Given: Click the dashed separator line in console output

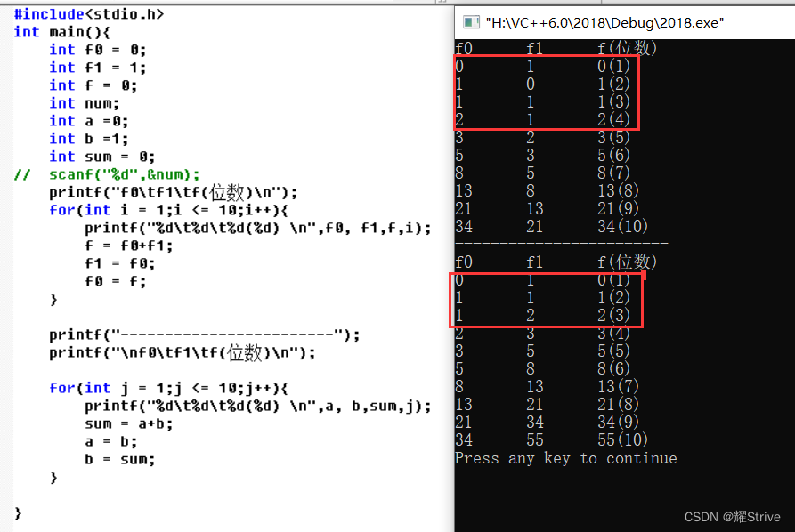Looking at the screenshot, I should [x=562, y=244].
